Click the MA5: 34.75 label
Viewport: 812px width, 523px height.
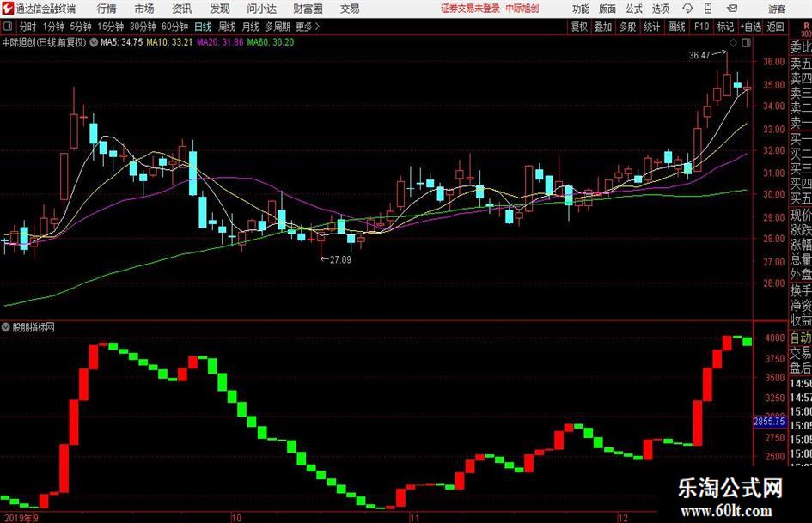tap(122, 42)
